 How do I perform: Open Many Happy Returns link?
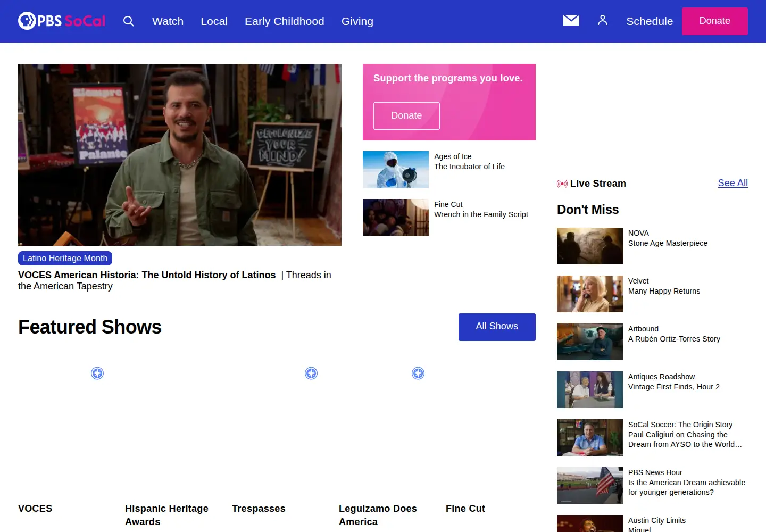664,291
